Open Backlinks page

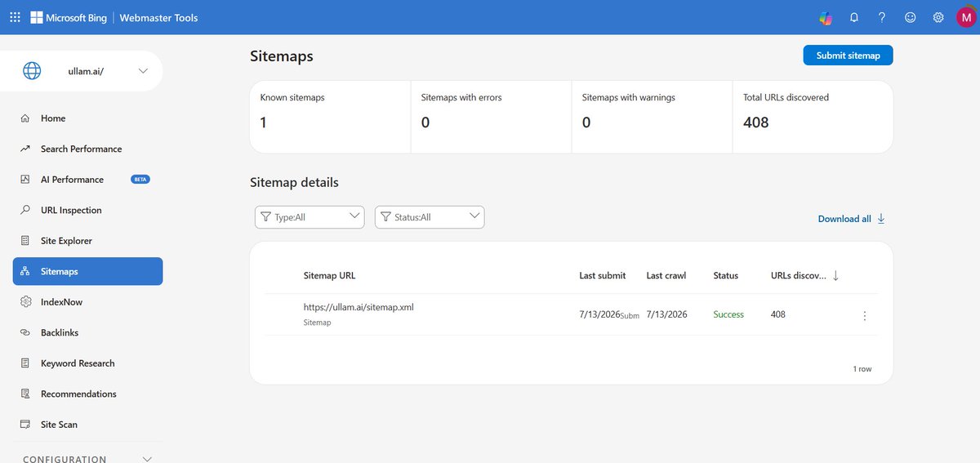[x=87, y=332]
